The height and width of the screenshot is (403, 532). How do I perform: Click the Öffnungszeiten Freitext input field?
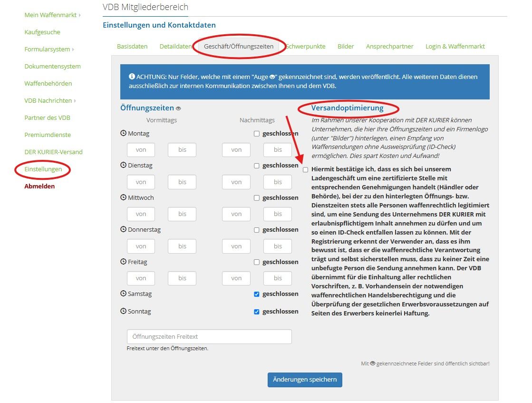[x=209, y=337]
